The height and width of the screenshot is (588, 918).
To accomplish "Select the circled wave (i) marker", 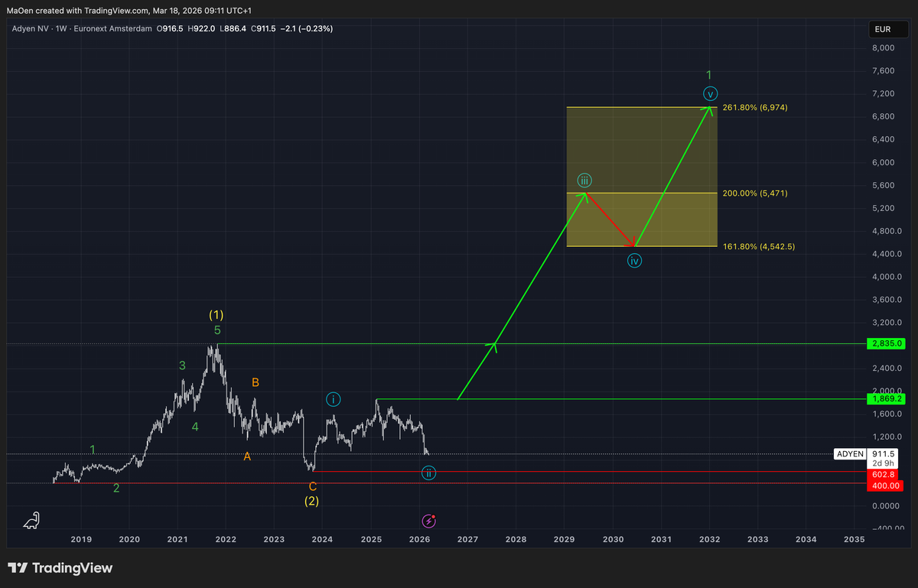I will coord(334,399).
